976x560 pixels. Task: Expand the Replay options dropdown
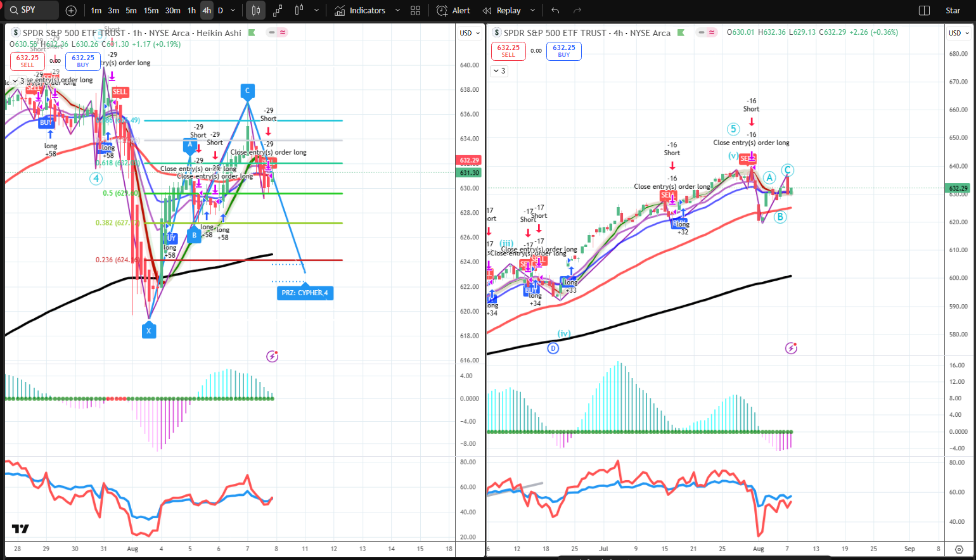pos(532,10)
